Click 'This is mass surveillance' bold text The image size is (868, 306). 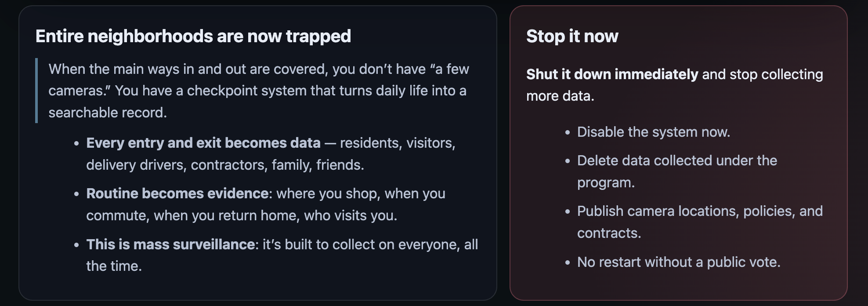coord(170,244)
